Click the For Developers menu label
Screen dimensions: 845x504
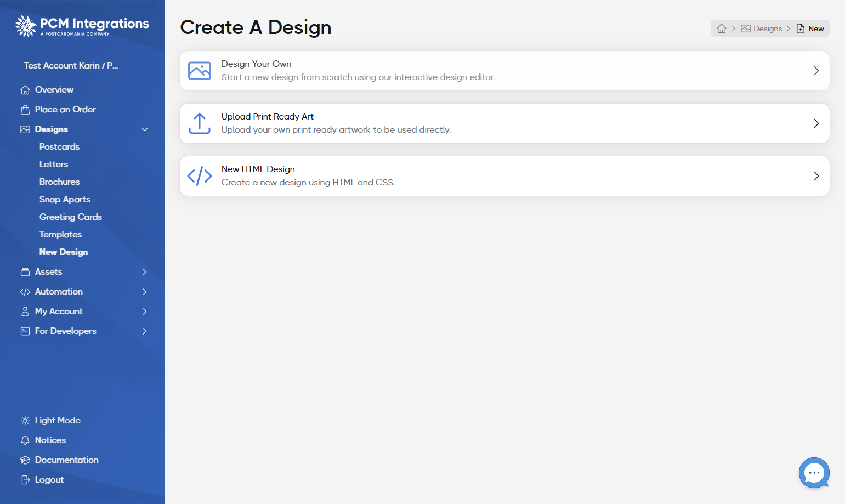[x=66, y=331]
